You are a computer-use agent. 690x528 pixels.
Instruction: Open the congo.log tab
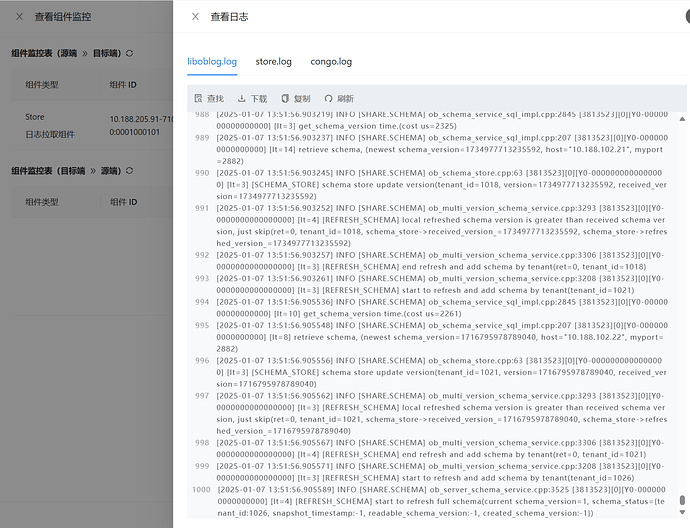tap(331, 62)
